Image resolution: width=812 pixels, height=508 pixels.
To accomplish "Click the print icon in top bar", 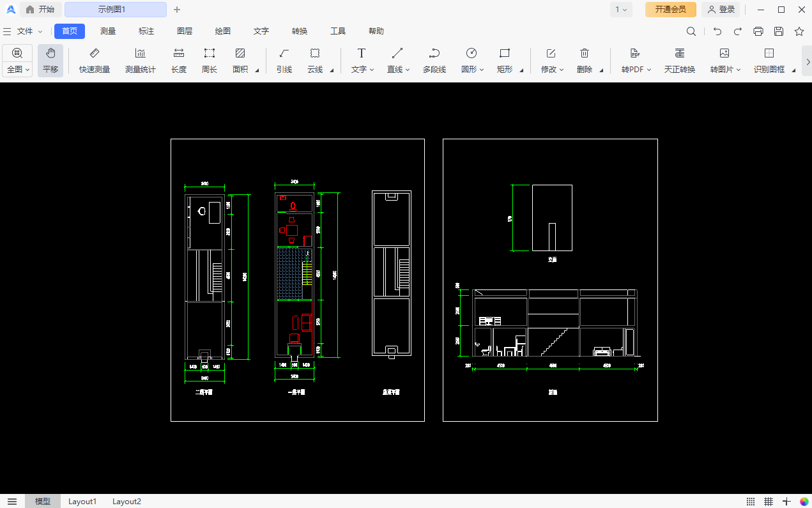I will (x=758, y=31).
